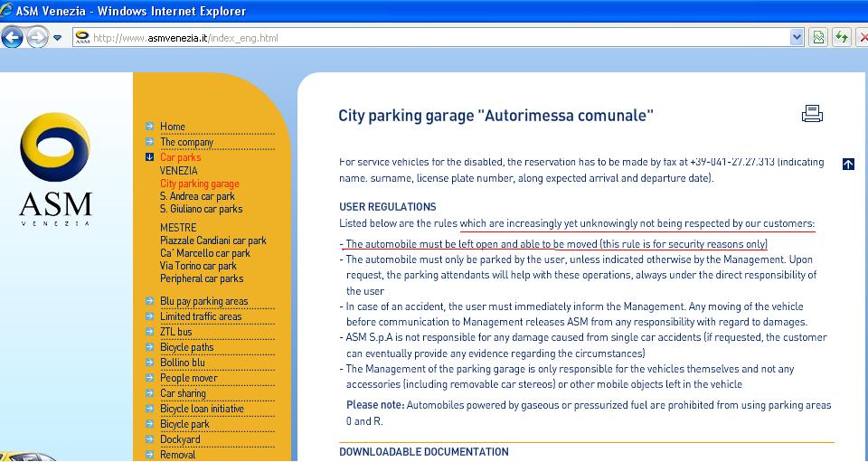This screenshot has height=462, width=868.
Task: Click the Internet Explorer title bar icon
Action: coord(6,11)
